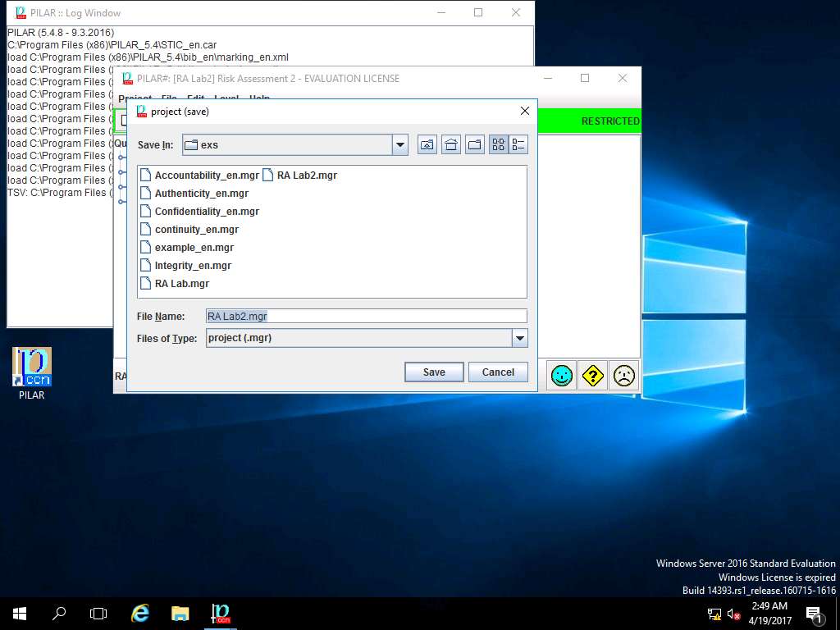
Task: Click the Accountability_en.mgr file icon
Action: pos(146,176)
